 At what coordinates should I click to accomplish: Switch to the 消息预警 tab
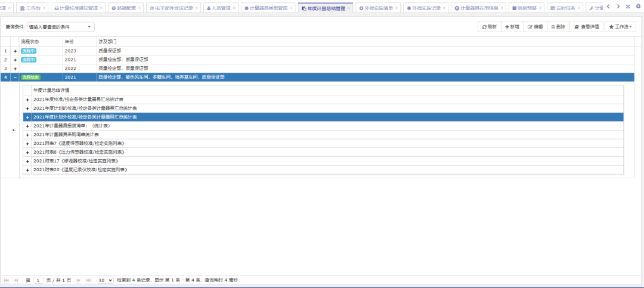[527, 8]
